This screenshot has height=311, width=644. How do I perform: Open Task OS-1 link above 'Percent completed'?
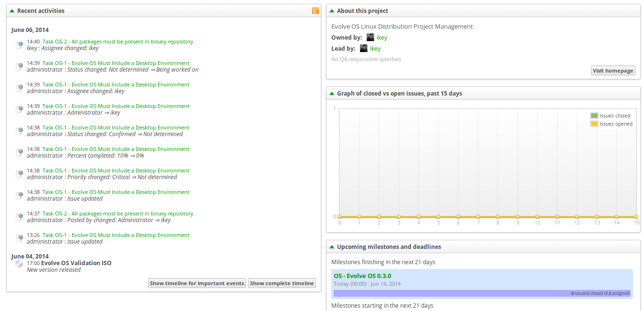coord(116,149)
